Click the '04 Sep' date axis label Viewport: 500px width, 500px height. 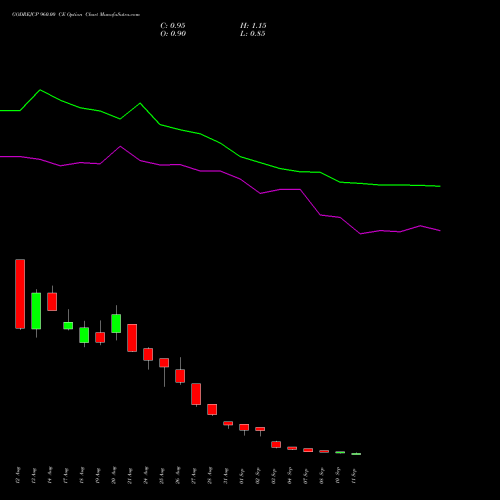pyautogui.click(x=290, y=475)
